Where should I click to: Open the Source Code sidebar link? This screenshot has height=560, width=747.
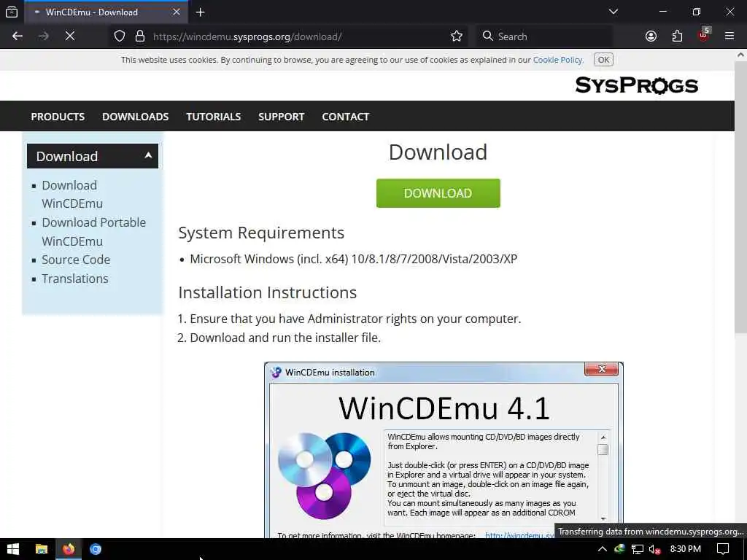tap(76, 260)
